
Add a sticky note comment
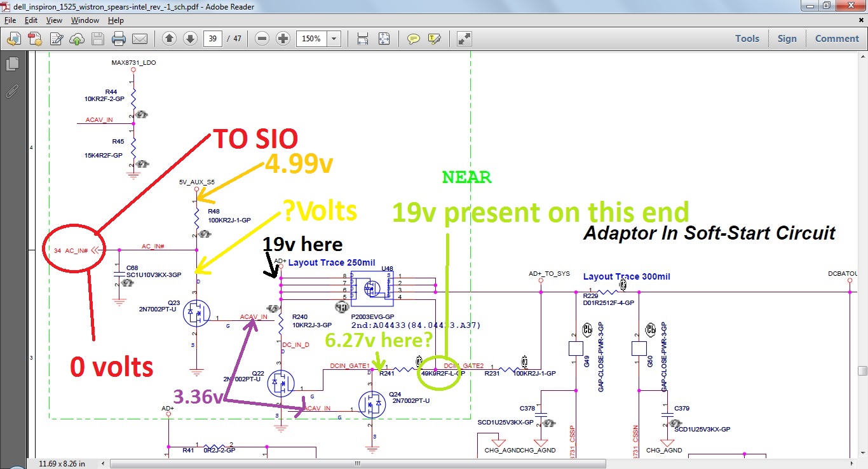(414, 39)
